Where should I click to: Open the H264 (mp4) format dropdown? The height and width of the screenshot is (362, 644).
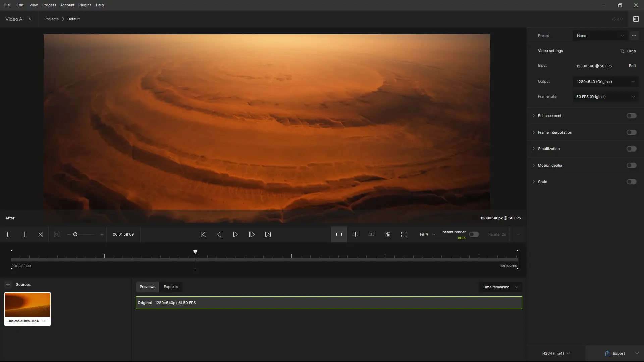click(556, 353)
